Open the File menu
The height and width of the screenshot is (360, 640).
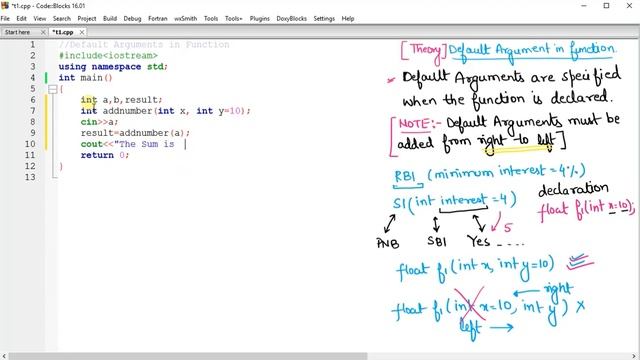click(5, 18)
